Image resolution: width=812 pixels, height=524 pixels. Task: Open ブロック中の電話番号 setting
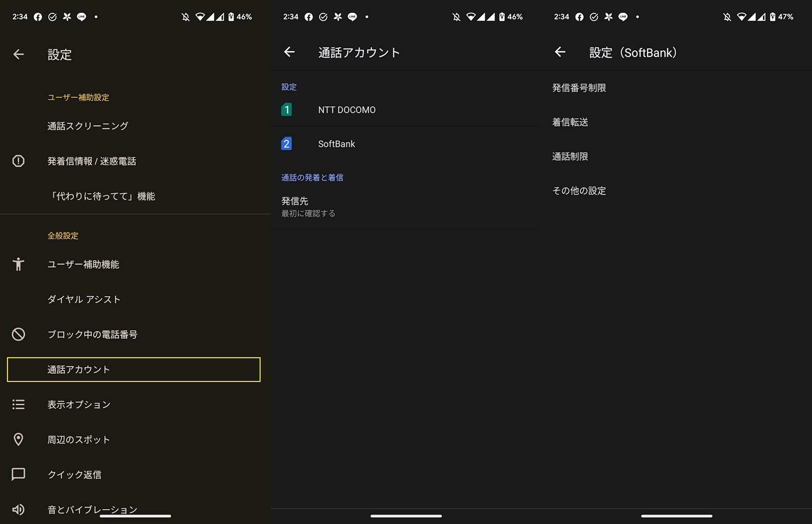[x=135, y=334]
